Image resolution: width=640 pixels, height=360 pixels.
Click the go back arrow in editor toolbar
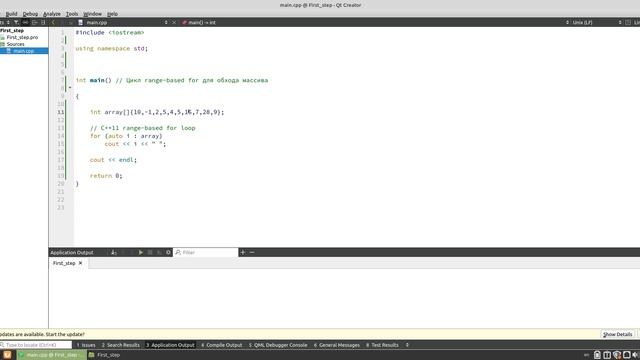[53, 22]
